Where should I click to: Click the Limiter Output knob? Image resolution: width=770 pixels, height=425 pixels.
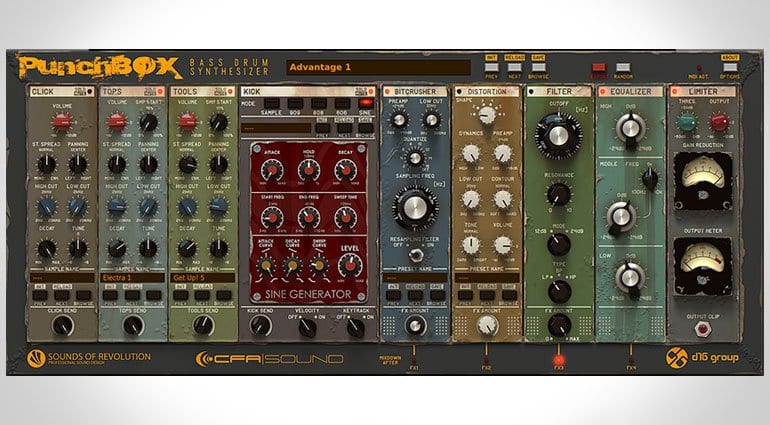719,122
